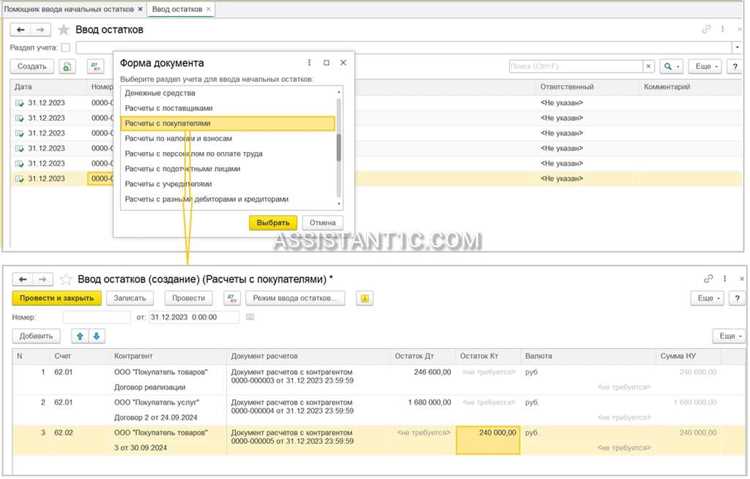750x479 pixels.
Task: Click the date field 31.12.2023 0:00:00
Action: point(194,317)
